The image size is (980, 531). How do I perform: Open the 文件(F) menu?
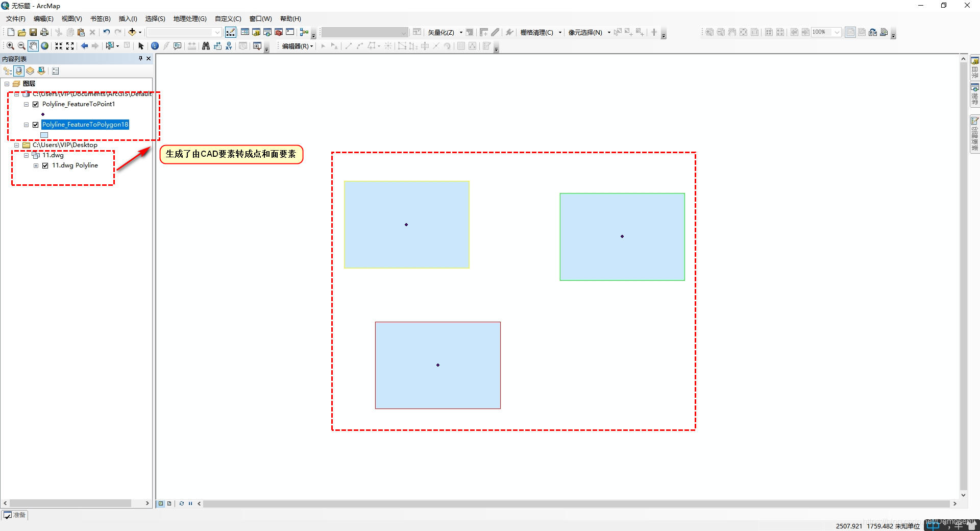[16, 19]
